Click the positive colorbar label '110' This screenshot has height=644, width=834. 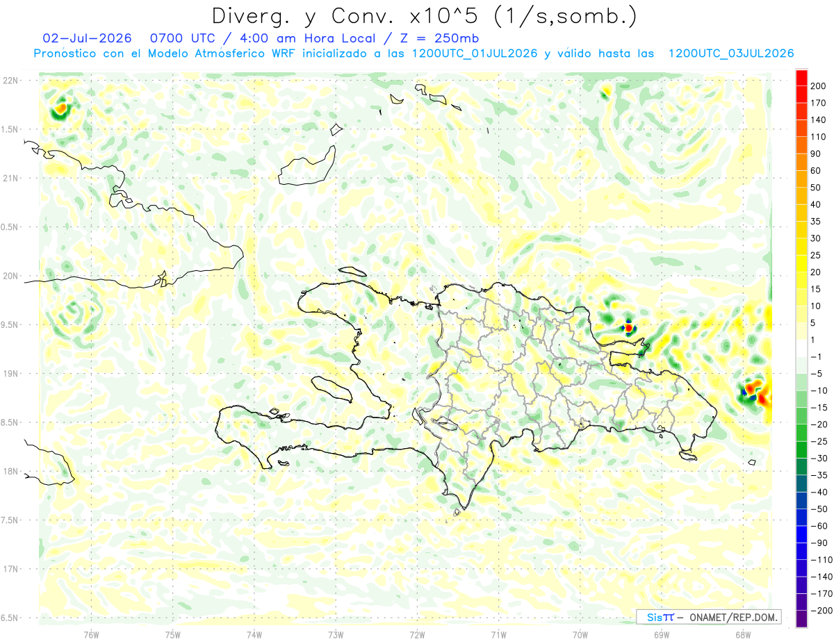click(819, 136)
